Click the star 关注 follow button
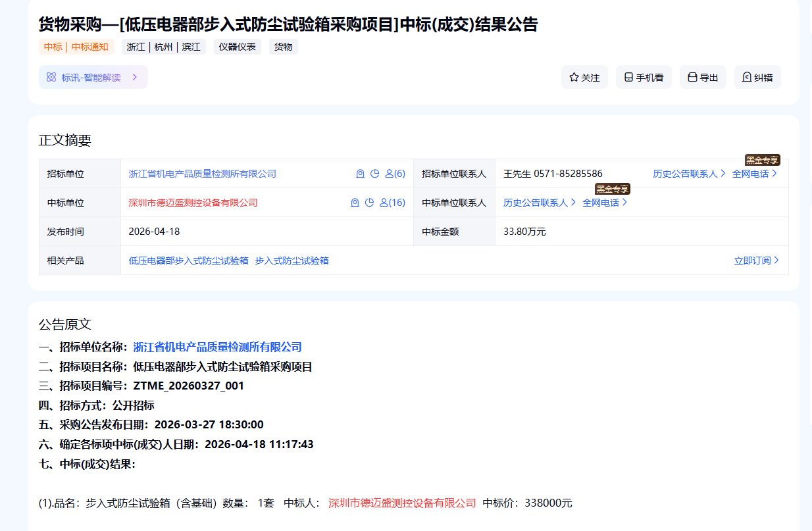Image resolution: width=812 pixels, height=531 pixels. (584, 77)
